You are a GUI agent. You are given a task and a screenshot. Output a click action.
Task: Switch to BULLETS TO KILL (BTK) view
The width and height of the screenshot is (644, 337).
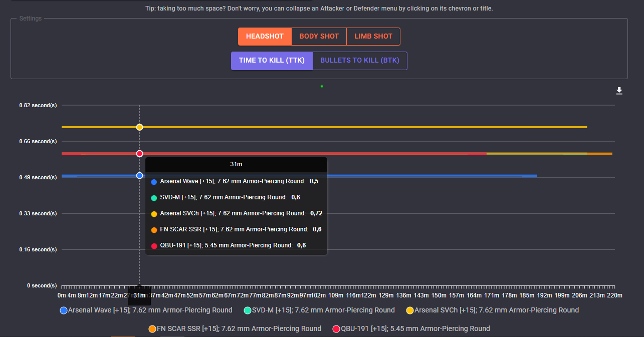[x=360, y=61]
